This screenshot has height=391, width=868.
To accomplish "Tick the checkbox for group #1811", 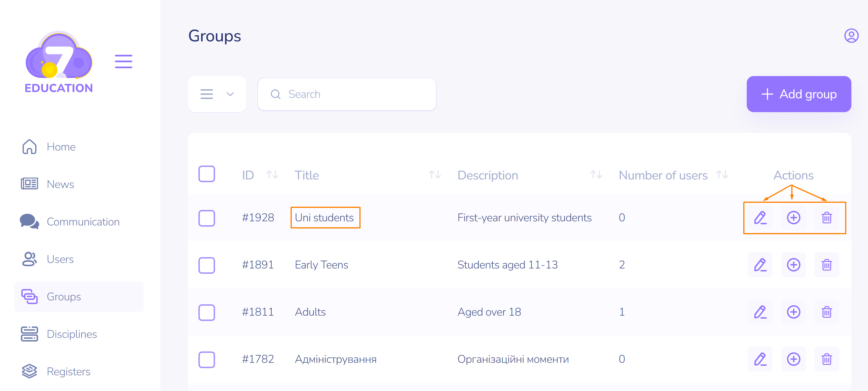I will [x=206, y=312].
